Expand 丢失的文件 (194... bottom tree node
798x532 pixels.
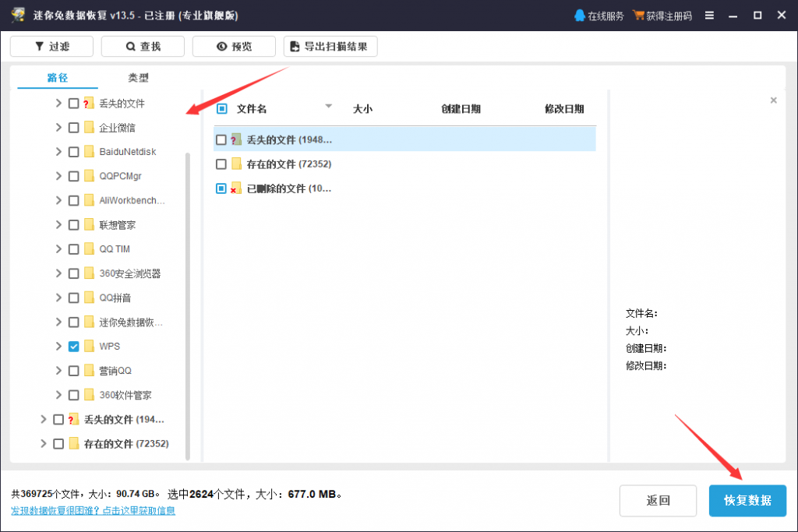tap(44, 419)
